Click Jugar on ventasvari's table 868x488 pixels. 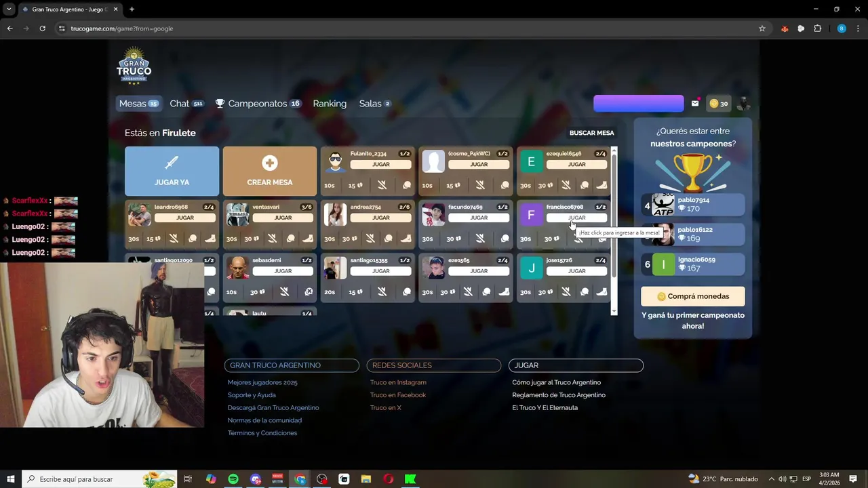point(283,218)
